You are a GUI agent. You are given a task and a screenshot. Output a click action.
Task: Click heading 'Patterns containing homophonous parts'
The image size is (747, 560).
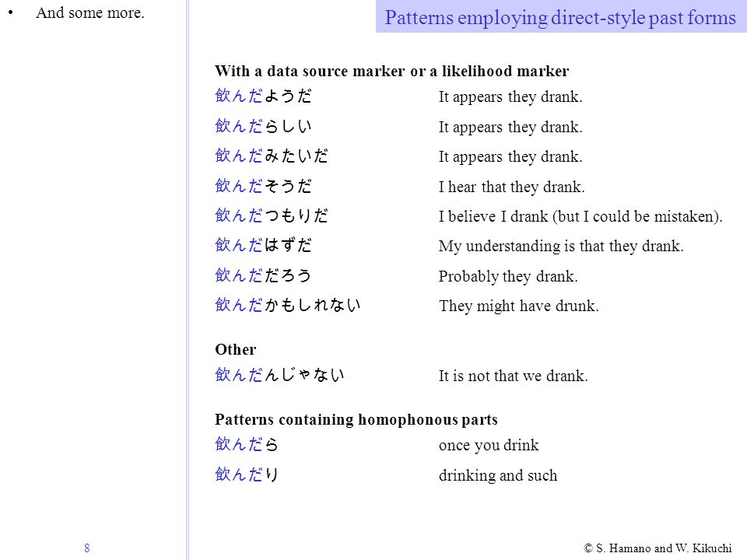pyautogui.click(x=356, y=419)
